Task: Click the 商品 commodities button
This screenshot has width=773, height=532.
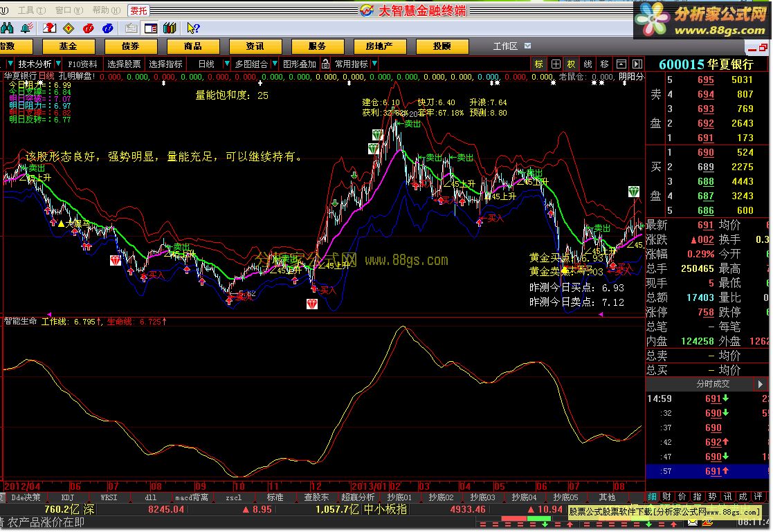Action: click(193, 46)
